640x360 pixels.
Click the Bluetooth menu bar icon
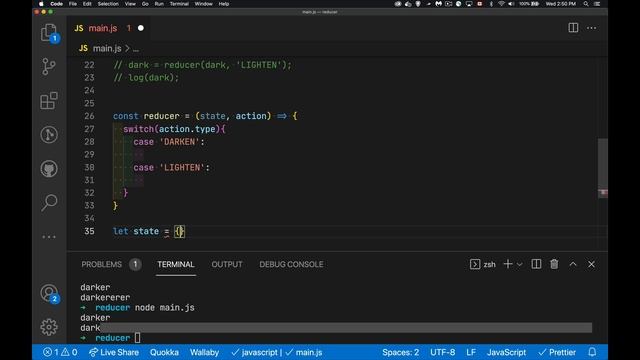click(x=491, y=4)
